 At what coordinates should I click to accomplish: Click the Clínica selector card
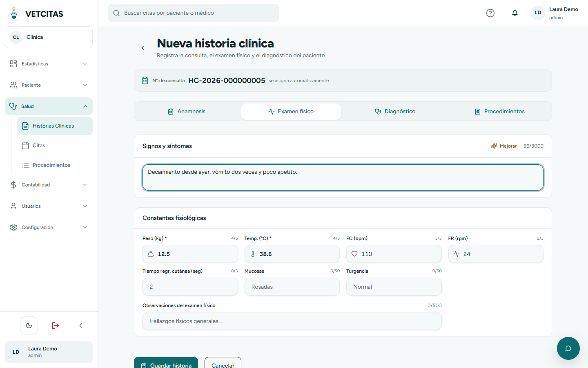click(49, 37)
